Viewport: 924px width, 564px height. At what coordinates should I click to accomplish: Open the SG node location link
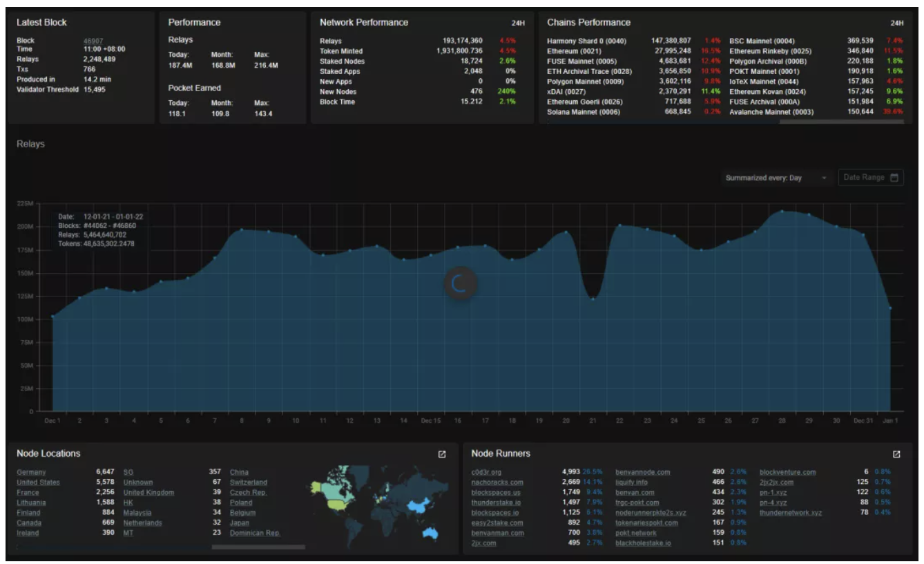128,472
